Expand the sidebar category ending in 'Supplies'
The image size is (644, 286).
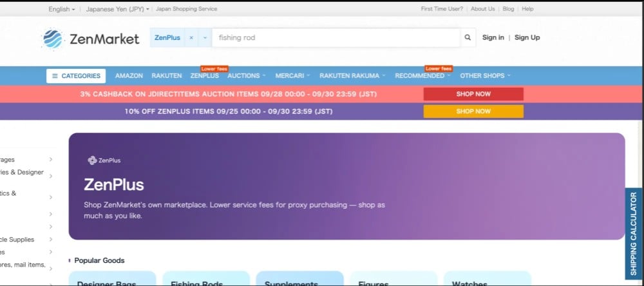50,240
